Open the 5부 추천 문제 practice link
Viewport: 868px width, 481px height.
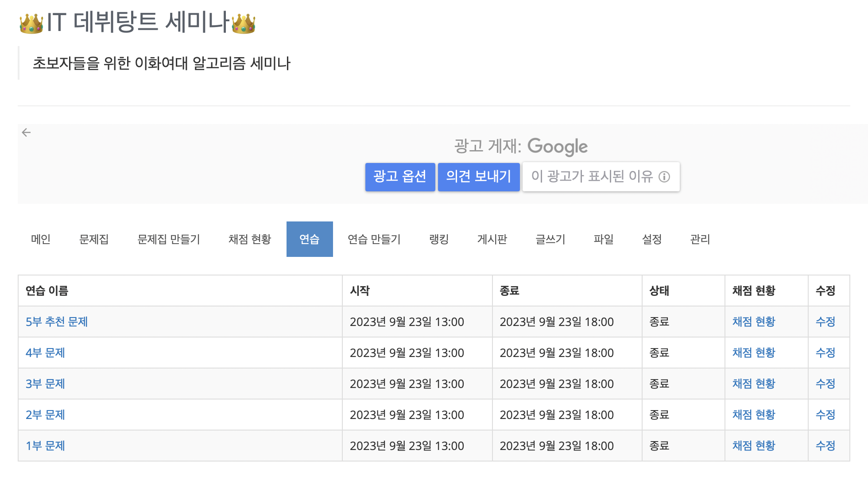pyautogui.click(x=57, y=322)
